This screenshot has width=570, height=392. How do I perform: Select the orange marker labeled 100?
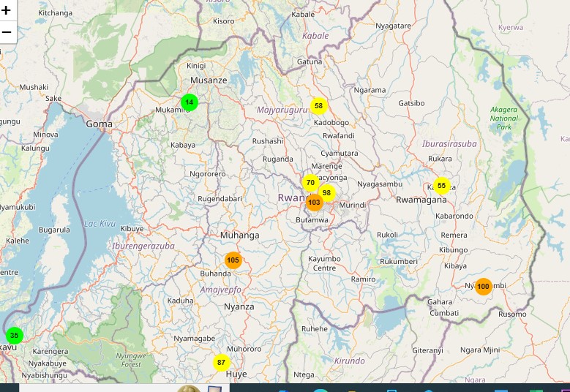click(483, 287)
